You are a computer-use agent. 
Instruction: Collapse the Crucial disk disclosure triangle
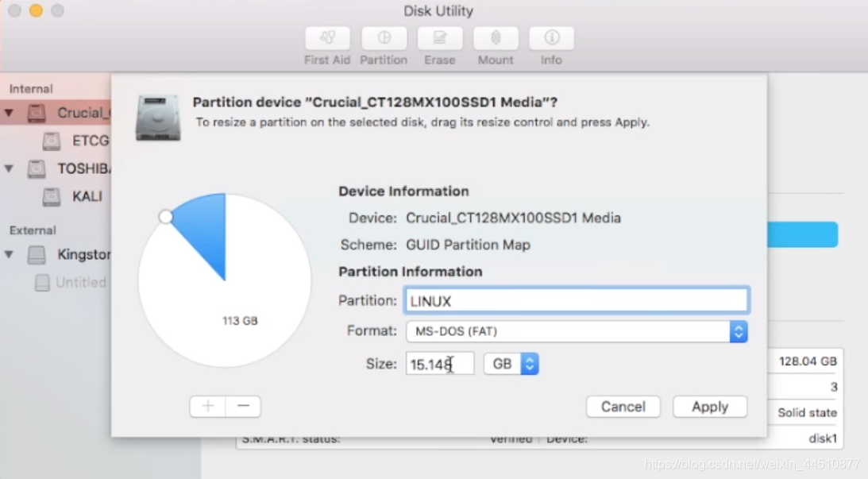click(x=9, y=113)
